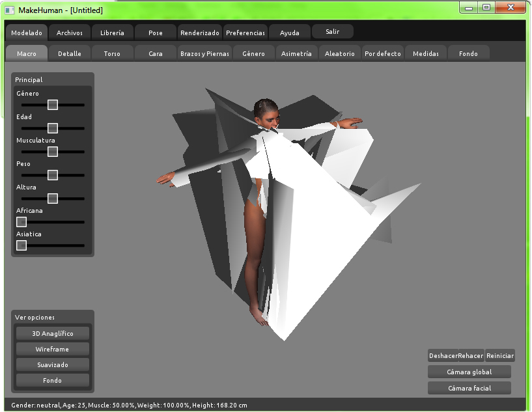
Task: Click the Altura slider handle
Action: tap(53, 199)
